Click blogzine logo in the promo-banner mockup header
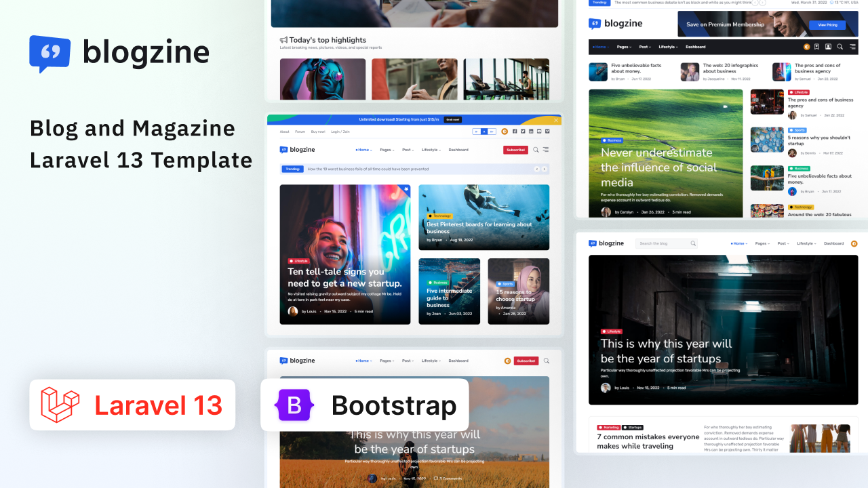Viewport: 868px width, 488px height. [298, 150]
